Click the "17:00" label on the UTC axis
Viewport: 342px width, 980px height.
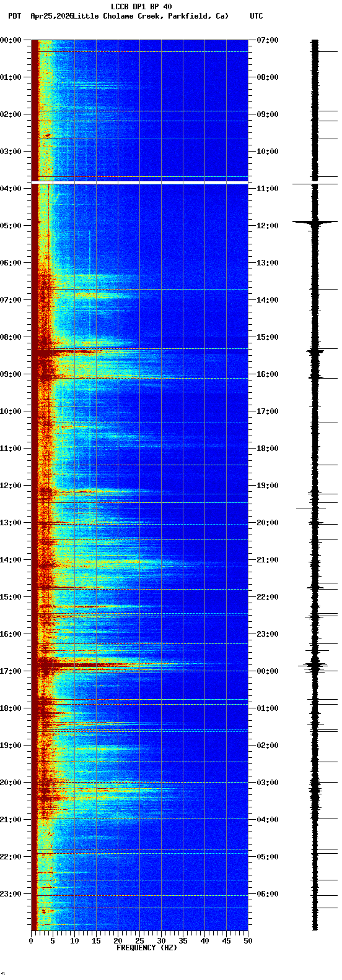point(268,411)
